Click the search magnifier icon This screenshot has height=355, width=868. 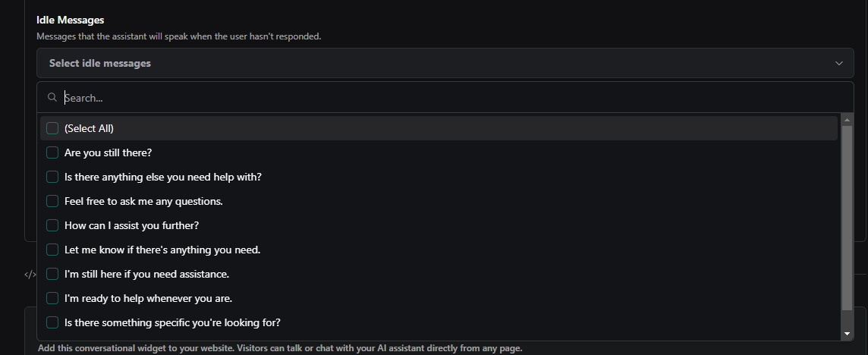[x=52, y=97]
